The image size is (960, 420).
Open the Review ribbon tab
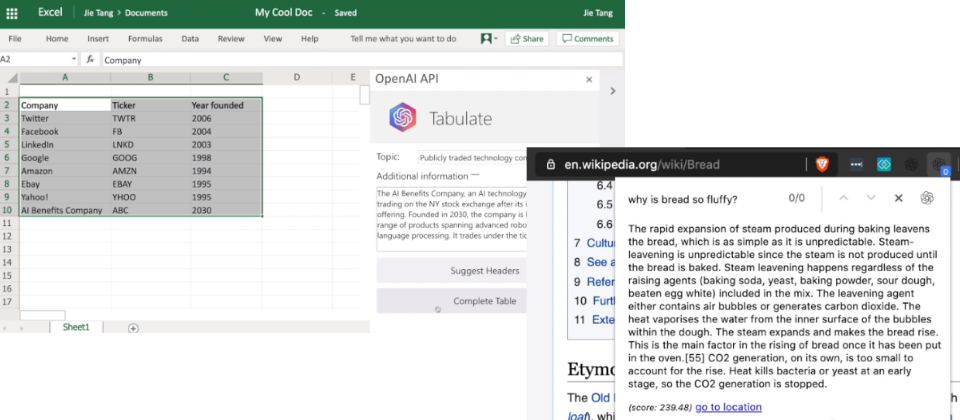[x=231, y=39]
